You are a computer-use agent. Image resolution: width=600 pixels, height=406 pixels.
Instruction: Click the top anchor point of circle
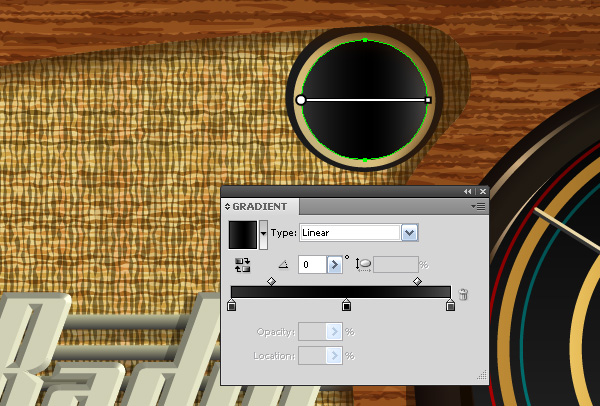click(x=365, y=40)
